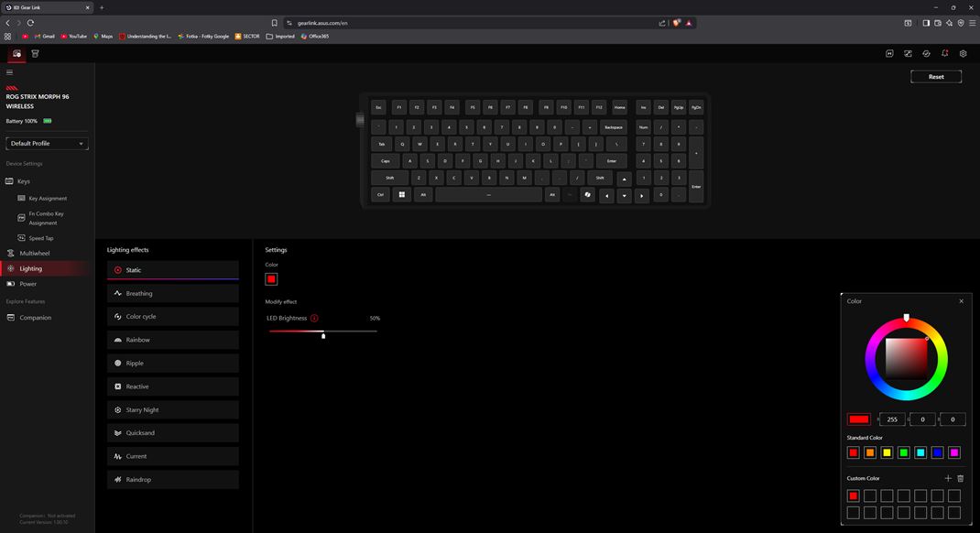This screenshot has width=980, height=533.
Task: Click the pairing icon left of sync
Action: (908, 54)
